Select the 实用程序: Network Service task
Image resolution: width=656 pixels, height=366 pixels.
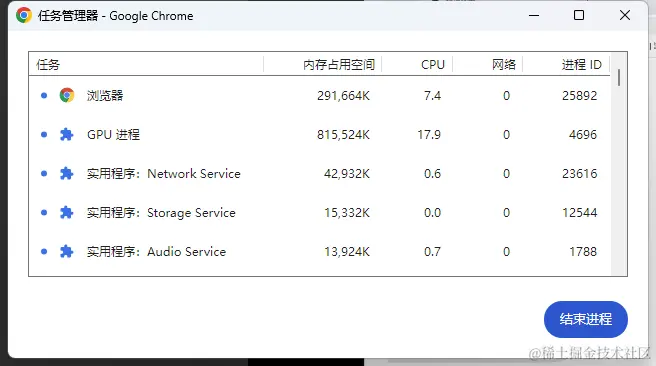(x=319, y=173)
